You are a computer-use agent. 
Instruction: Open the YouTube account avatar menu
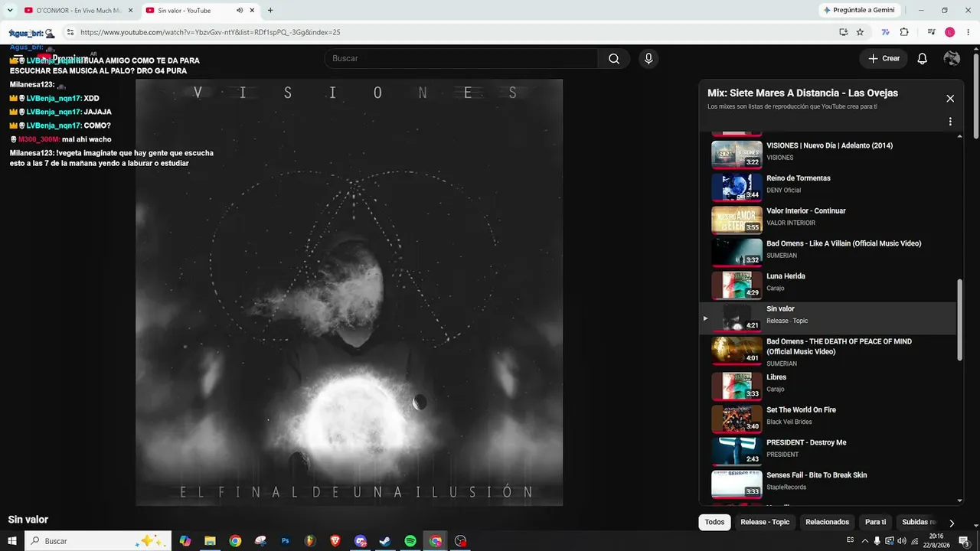952,59
